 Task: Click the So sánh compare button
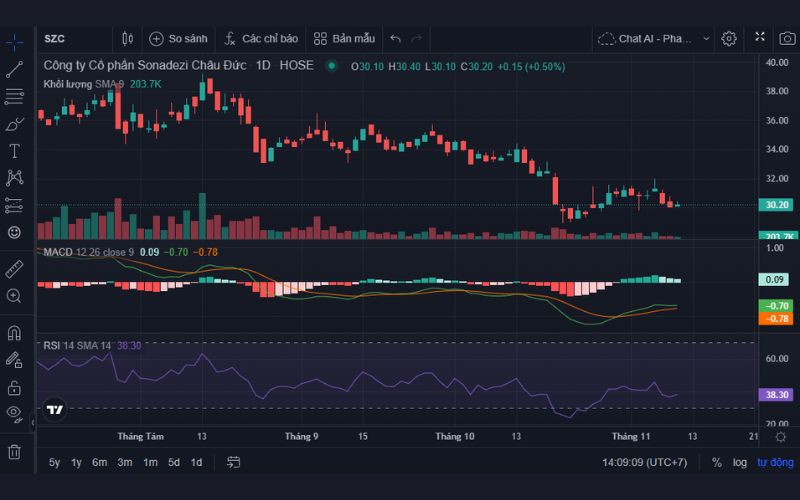178,38
